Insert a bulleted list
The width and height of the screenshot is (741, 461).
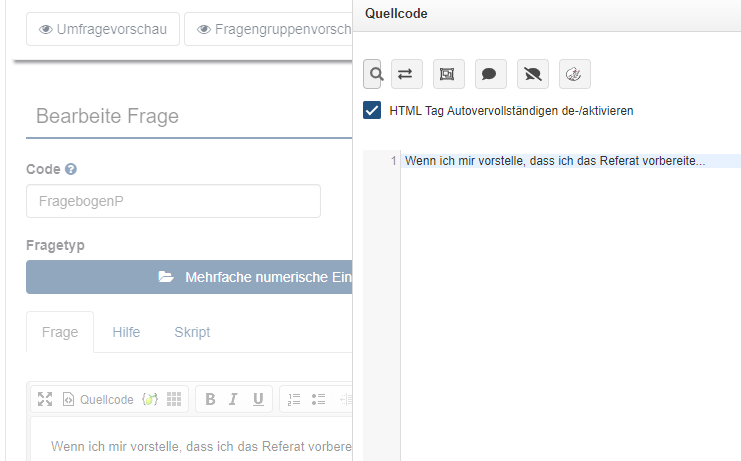click(x=319, y=399)
